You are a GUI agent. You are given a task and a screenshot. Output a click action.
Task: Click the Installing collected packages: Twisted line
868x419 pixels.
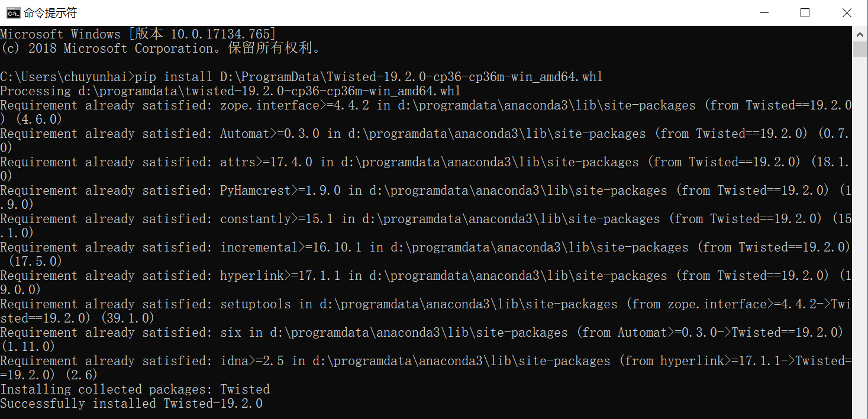tap(135, 389)
